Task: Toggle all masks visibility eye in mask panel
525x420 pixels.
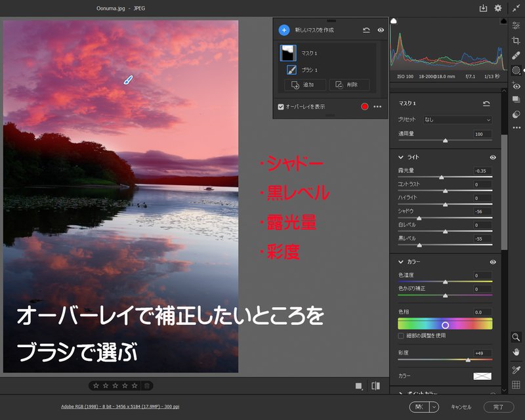Action: tap(381, 30)
